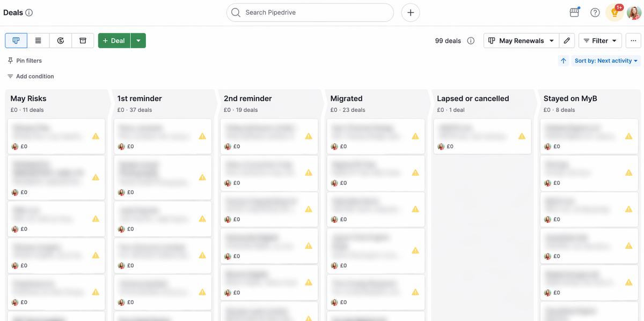This screenshot has width=644, height=321.
Task: Open your profile avatar picture
Action: click(633, 12)
